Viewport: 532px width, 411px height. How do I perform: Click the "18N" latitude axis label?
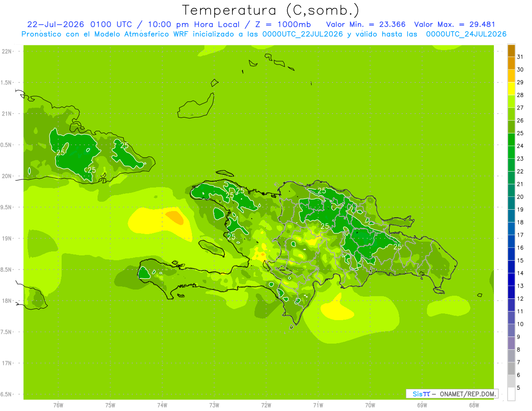(x=6, y=301)
